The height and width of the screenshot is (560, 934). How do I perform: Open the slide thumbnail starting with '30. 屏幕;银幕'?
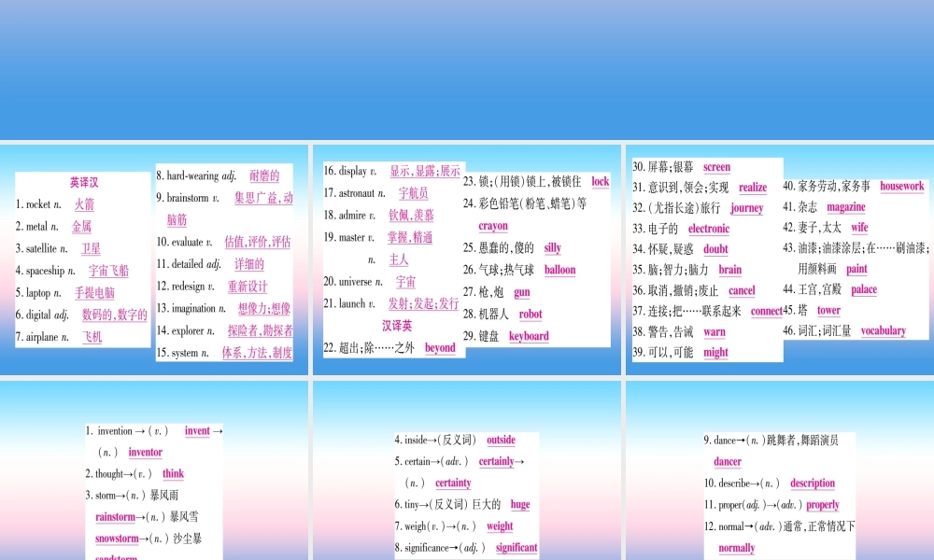click(780, 259)
